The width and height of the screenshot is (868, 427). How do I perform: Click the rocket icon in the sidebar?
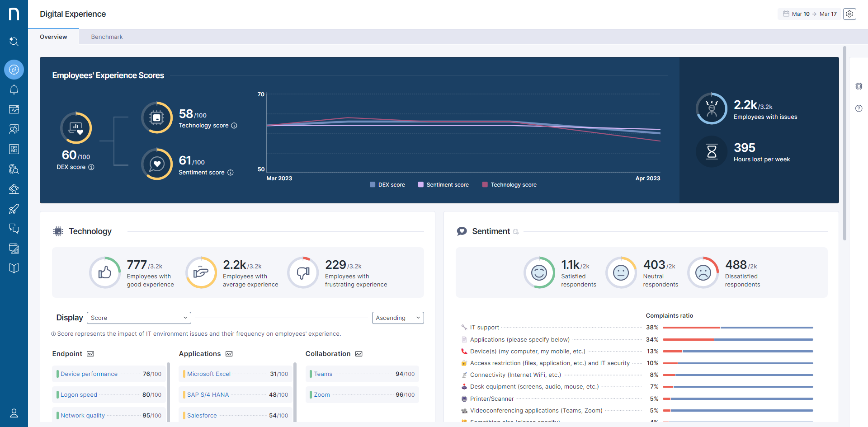(x=14, y=209)
